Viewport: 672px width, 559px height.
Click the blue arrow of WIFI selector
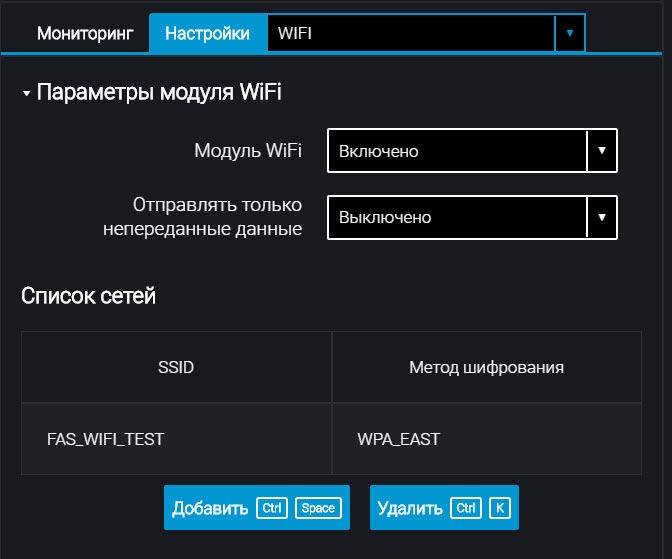click(570, 33)
